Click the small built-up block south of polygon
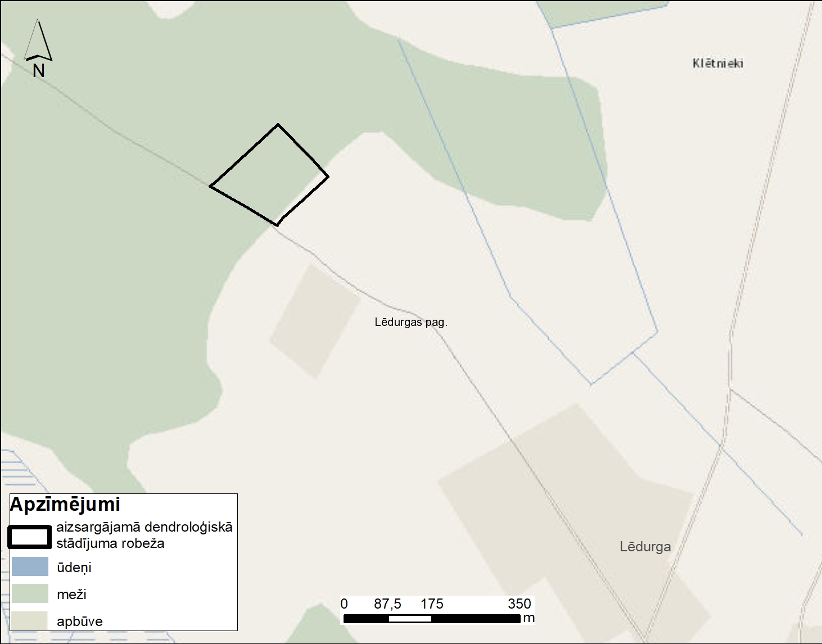The height and width of the screenshot is (644, 822). [315, 321]
